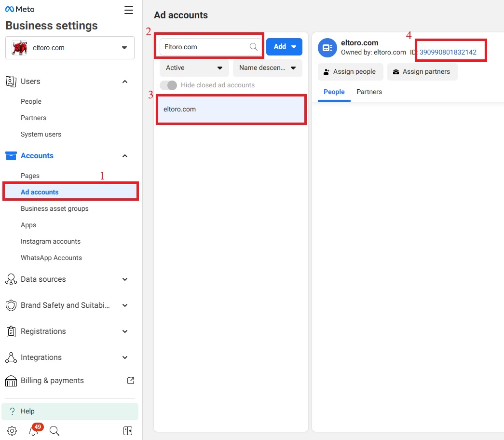Screen dimensions: 504x440
Task: Click Assign people button
Action: 350,72
